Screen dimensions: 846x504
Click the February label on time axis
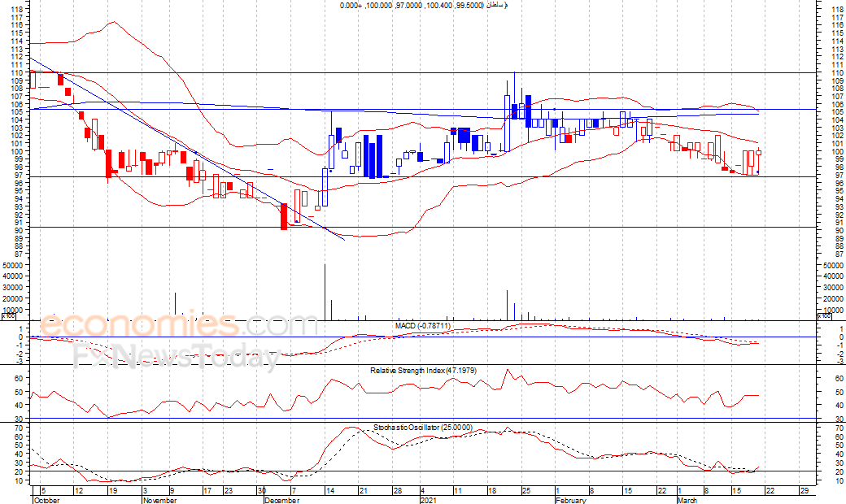(x=570, y=501)
